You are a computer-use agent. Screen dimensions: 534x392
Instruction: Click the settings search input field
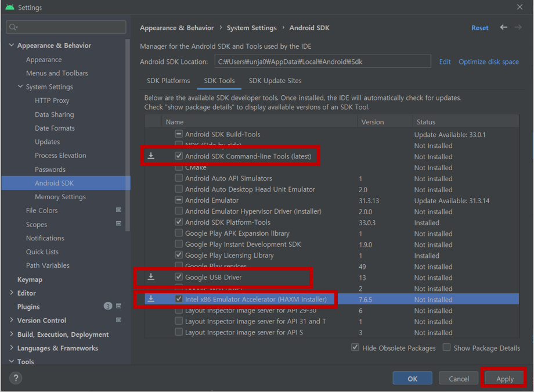[x=66, y=27]
